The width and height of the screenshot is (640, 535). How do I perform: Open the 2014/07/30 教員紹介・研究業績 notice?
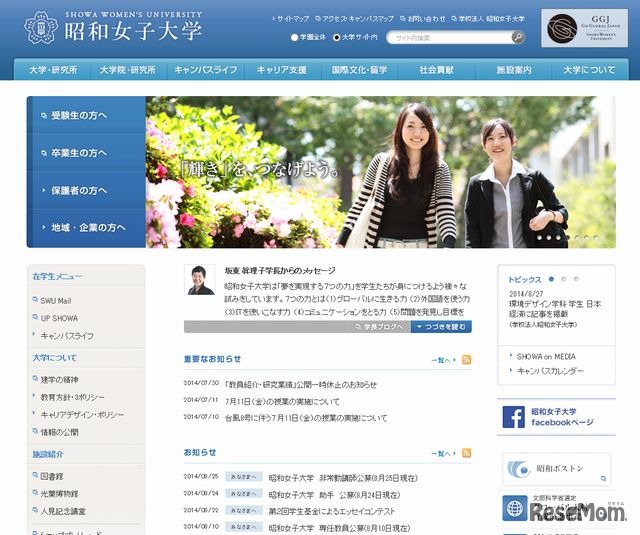[301, 384]
